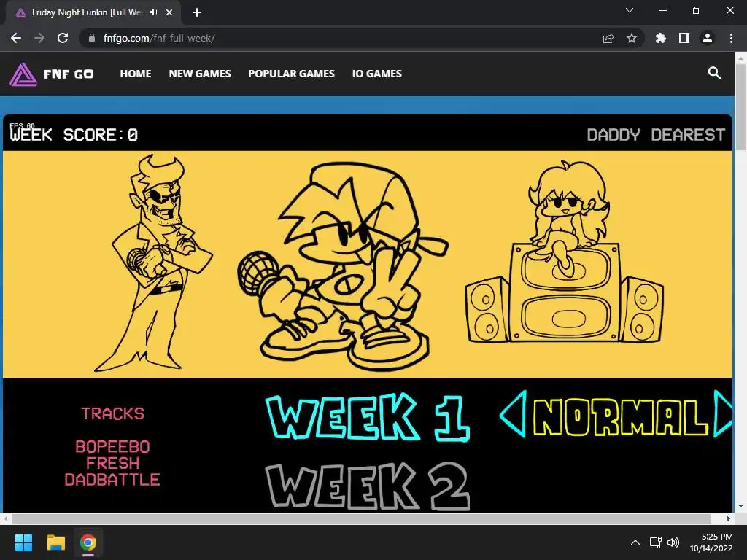
Task: Open the tab search chevron
Action: [630, 10]
